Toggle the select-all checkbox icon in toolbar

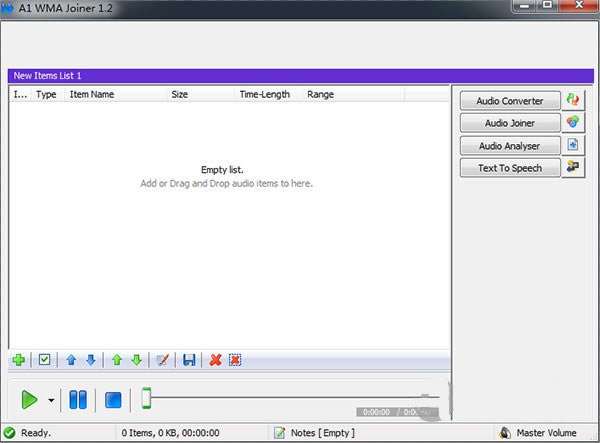point(44,360)
